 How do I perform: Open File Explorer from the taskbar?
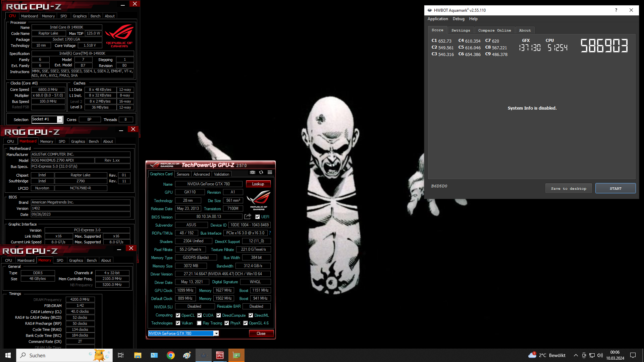tap(138, 355)
